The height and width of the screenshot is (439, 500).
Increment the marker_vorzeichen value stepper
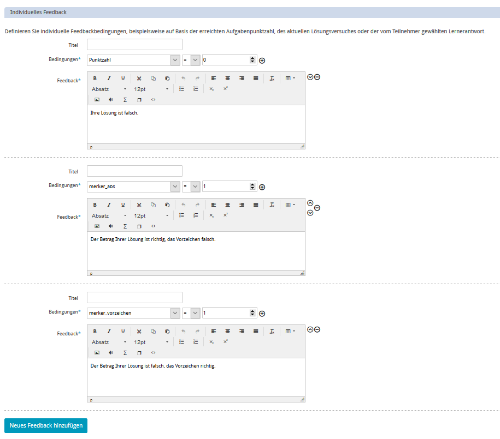click(x=252, y=311)
